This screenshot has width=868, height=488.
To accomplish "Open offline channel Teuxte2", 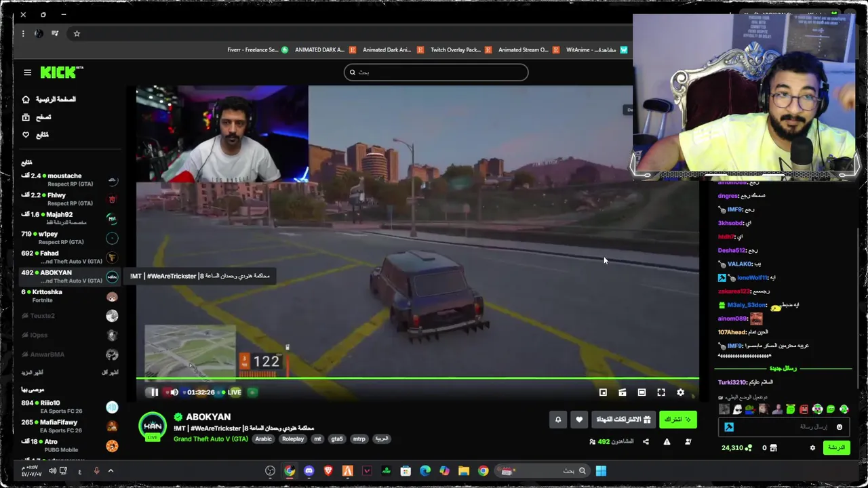I will click(x=70, y=316).
